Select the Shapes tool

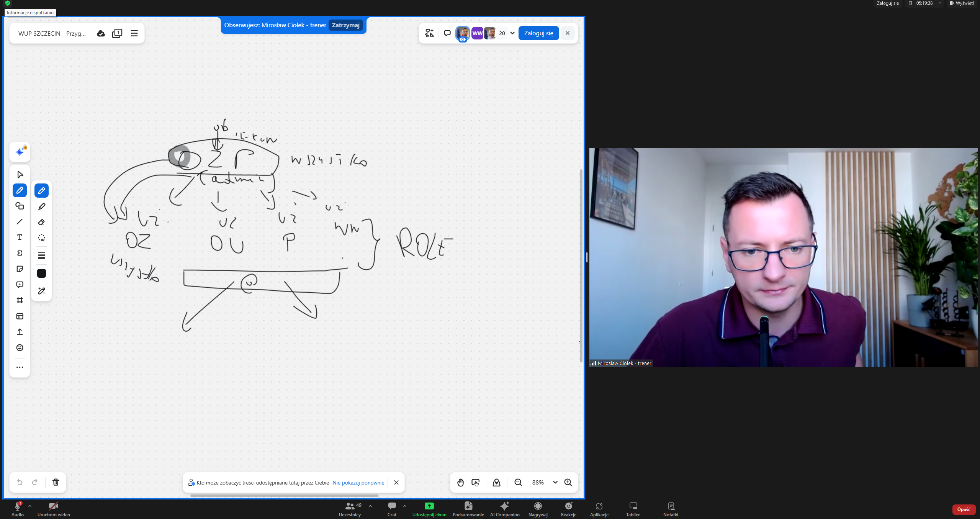[20, 206]
